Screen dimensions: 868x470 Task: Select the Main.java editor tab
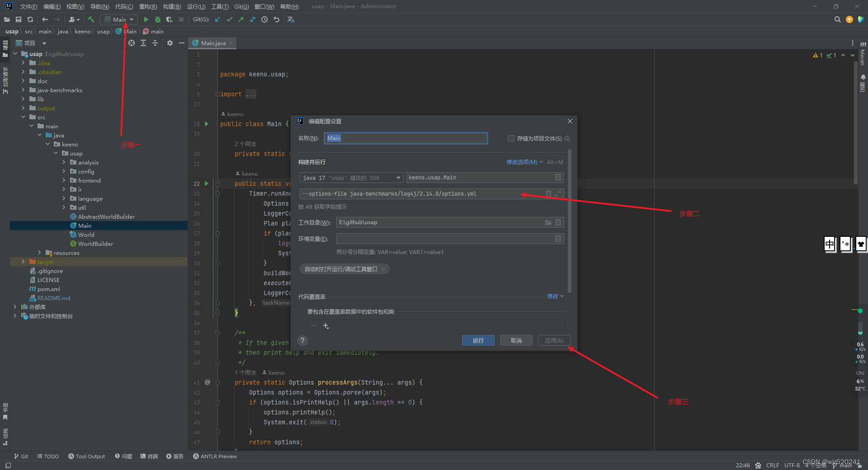213,43
